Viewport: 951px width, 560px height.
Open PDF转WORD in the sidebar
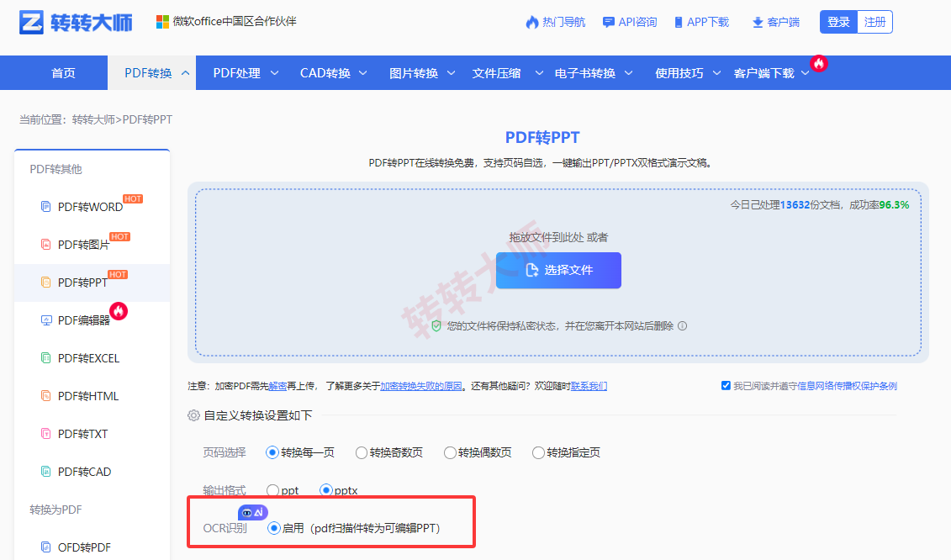pos(90,207)
